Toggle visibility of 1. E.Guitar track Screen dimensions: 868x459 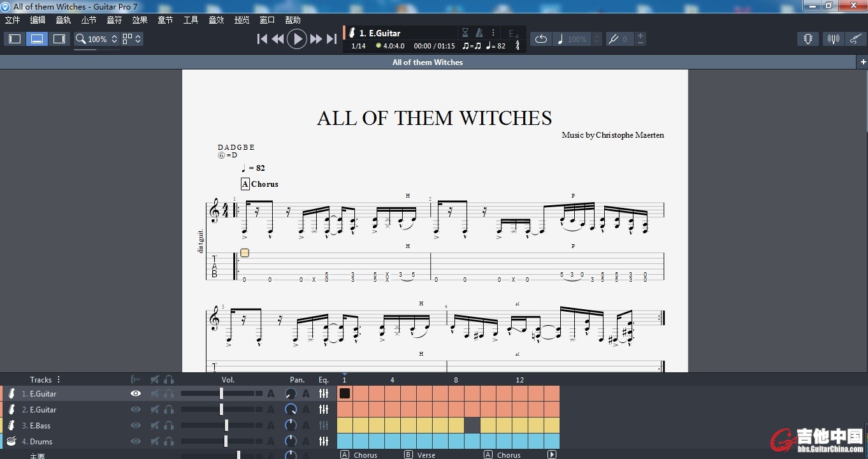coord(136,393)
